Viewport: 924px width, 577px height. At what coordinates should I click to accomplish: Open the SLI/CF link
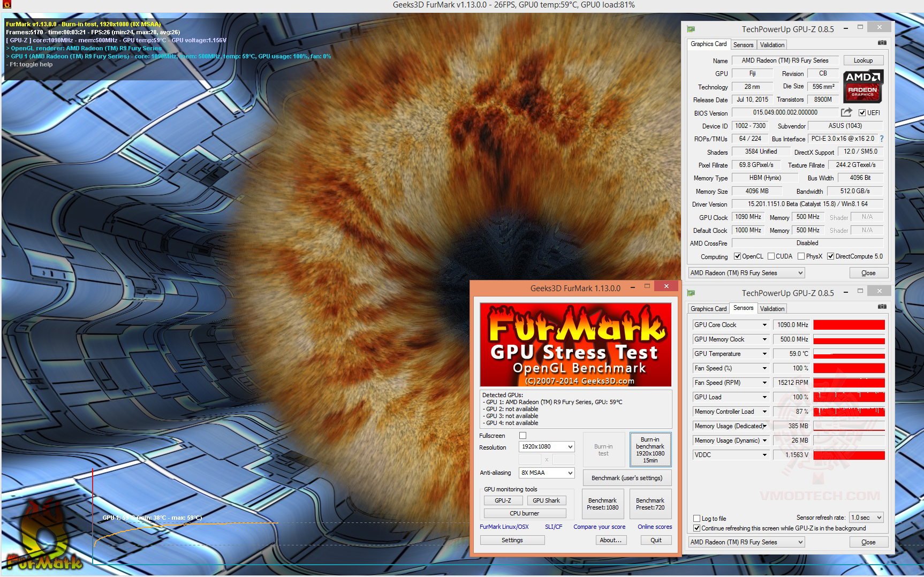click(x=554, y=527)
